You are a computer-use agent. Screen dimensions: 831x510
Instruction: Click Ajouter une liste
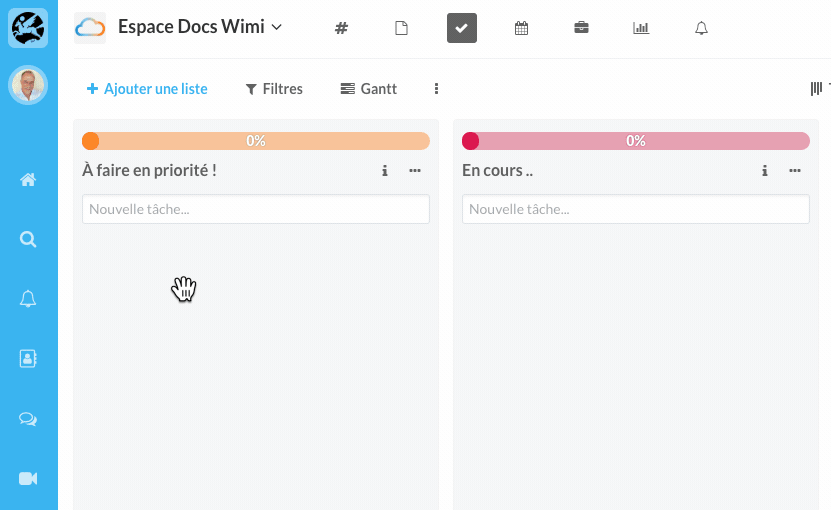pos(148,89)
